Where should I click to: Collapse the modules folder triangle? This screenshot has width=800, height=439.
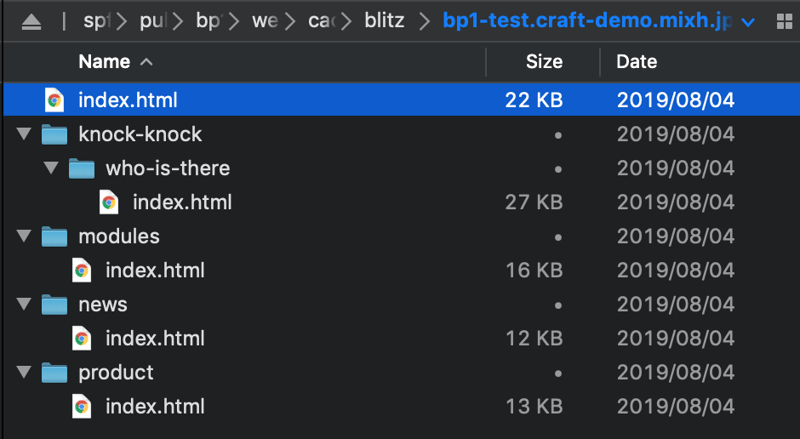pyautogui.click(x=23, y=236)
